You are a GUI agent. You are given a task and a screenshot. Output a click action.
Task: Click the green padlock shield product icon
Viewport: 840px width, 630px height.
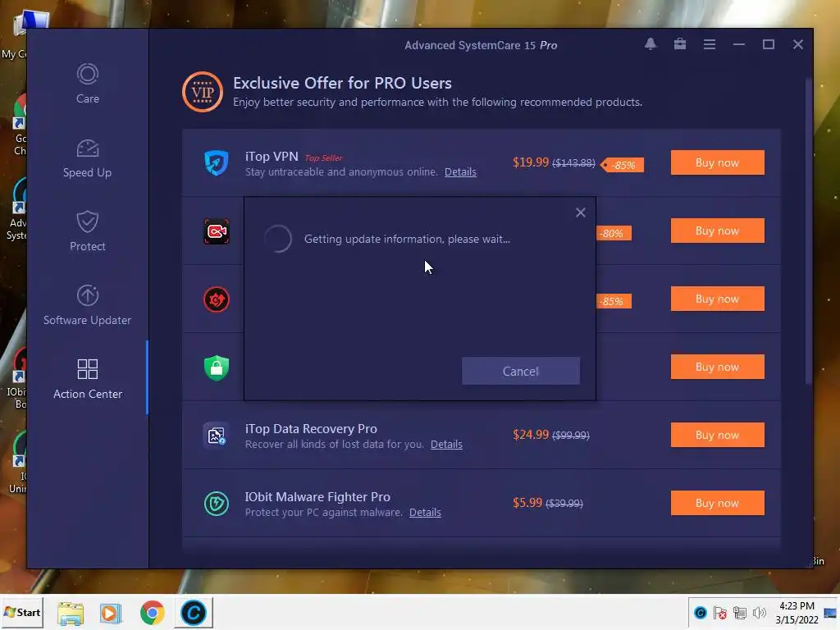point(217,367)
